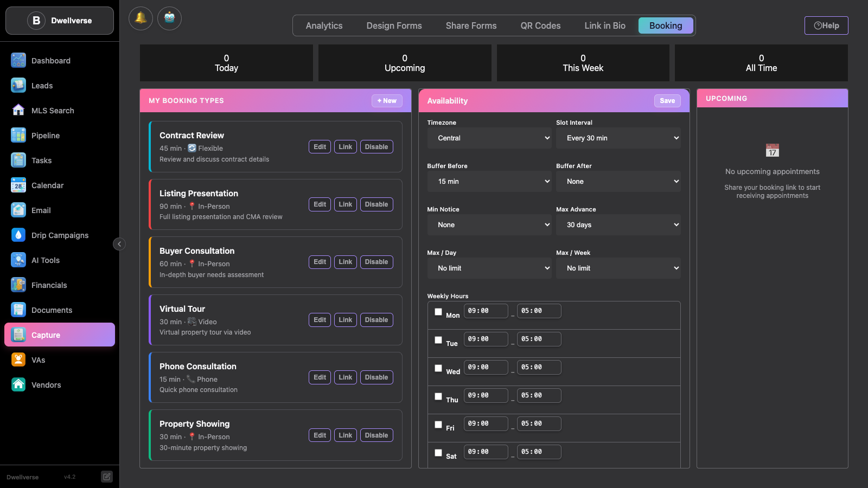Collapse the sidebar with the arrow handle
The width and height of the screenshot is (868, 488).
tap(119, 244)
